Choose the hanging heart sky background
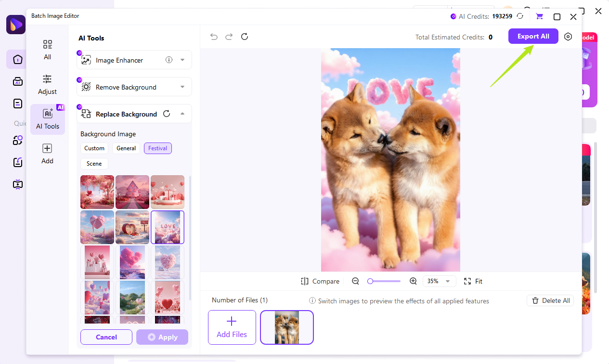 97,227
